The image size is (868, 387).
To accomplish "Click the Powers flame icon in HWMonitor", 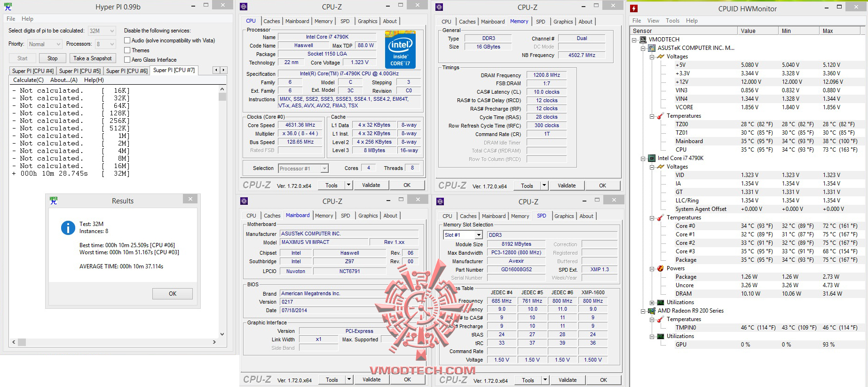I will point(661,268).
